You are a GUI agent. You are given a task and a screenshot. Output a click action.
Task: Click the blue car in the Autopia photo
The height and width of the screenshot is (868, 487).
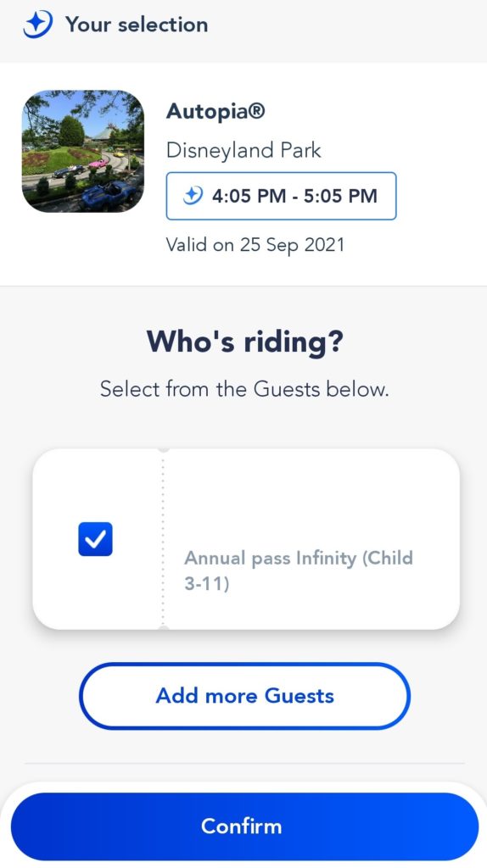109,195
